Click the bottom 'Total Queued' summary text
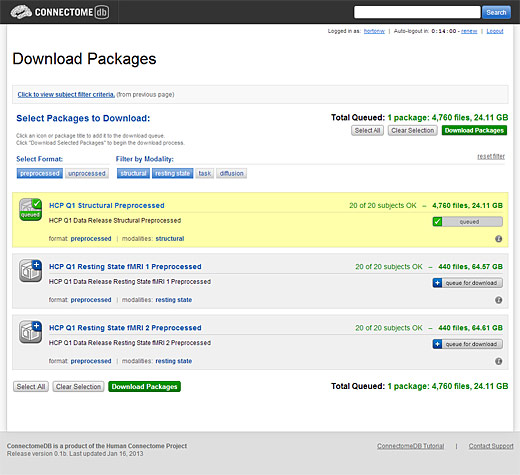The height and width of the screenshot is (475, 520). click(420, 386)
